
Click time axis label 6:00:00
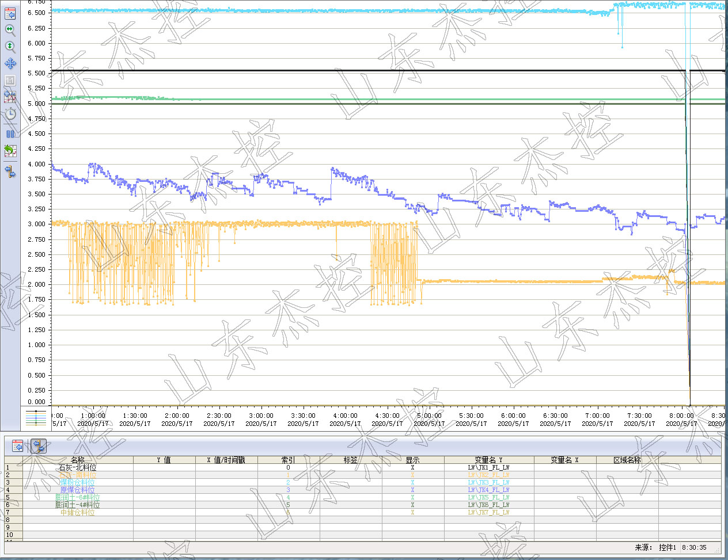(x=513, y=416)
